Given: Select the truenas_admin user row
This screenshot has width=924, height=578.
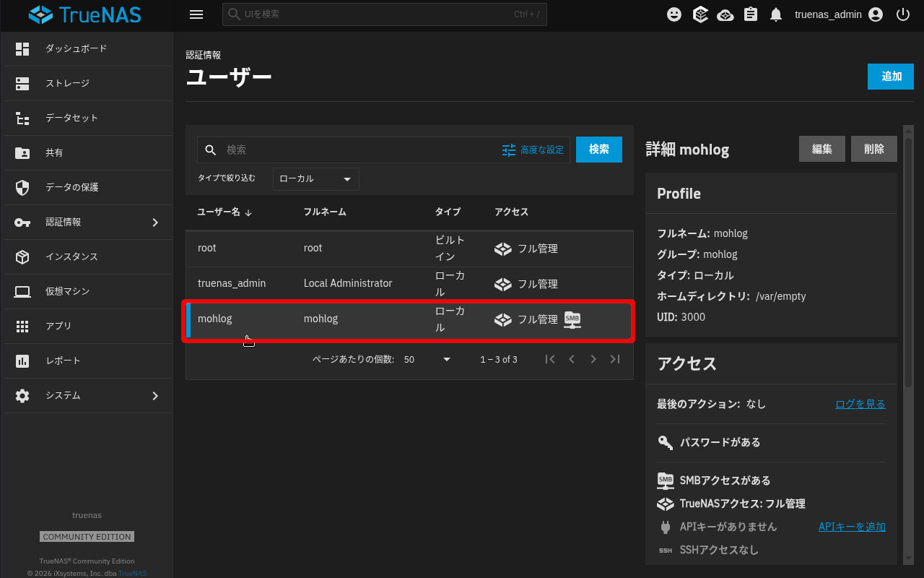Looking at the screenshot, I should (409, 284).
